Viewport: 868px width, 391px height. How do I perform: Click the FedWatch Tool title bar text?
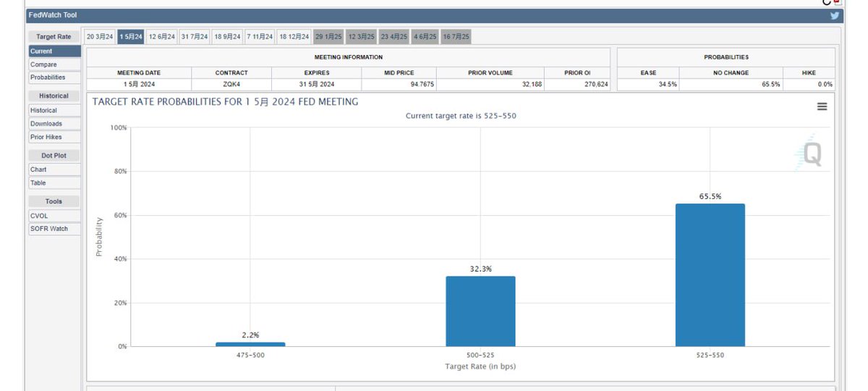coord(52,15)
